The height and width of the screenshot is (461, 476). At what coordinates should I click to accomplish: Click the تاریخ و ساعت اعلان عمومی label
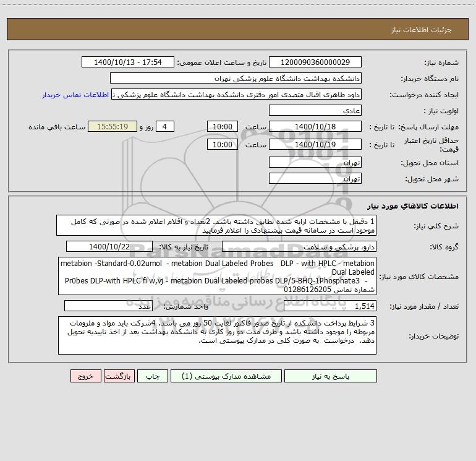point(221,62)
